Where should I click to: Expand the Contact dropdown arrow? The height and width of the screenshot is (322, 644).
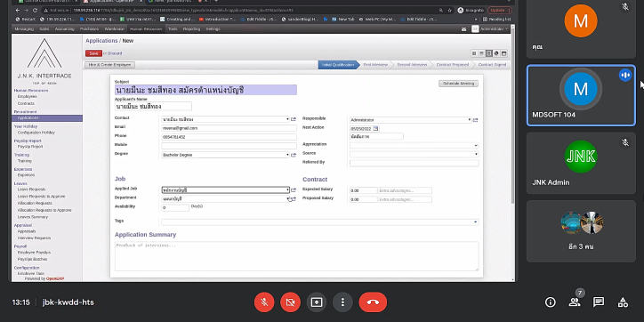287,119
